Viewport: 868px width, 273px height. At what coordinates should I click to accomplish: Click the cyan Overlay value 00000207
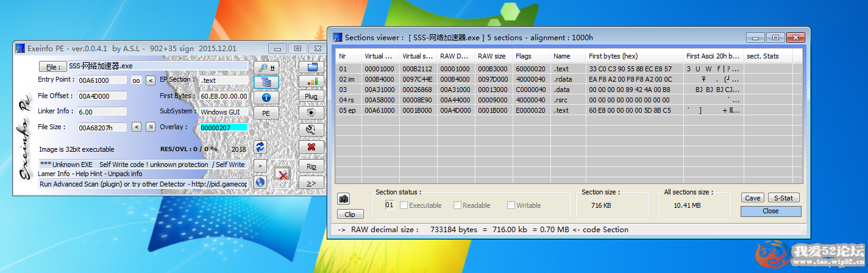click(224, 127)
